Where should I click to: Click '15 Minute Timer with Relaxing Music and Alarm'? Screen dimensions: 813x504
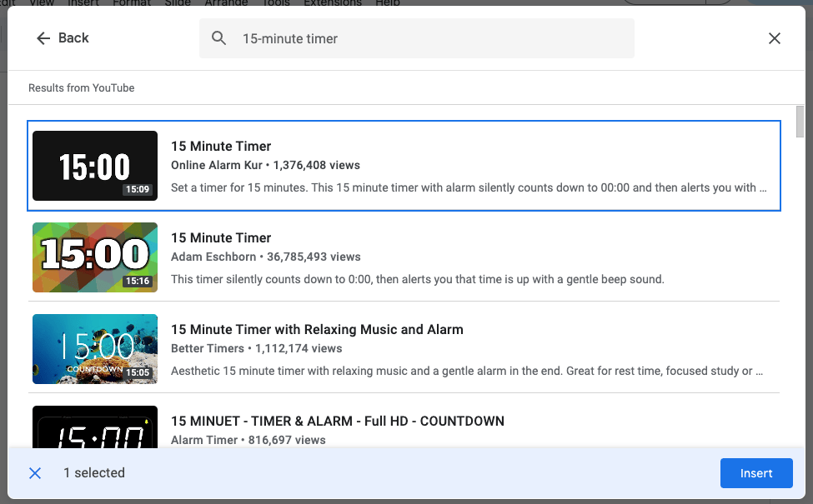(x=318, y=329)
